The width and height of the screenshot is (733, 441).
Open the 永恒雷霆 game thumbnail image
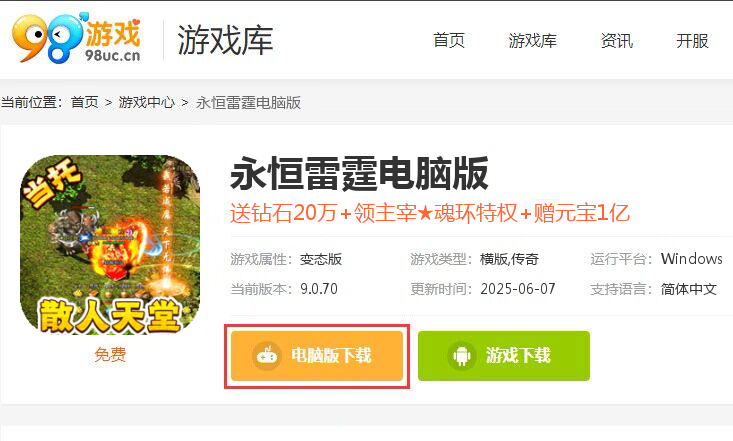[110, 245]
